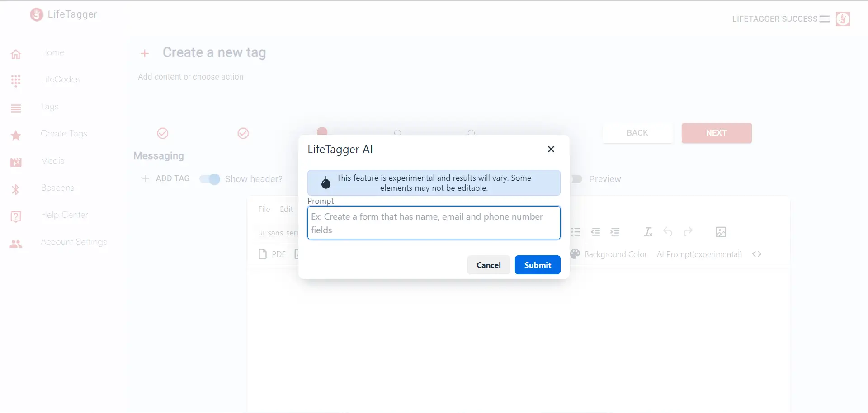Close the LifeTagger AI dialog
Screen dimensions: 868x413
pos(551,149)
